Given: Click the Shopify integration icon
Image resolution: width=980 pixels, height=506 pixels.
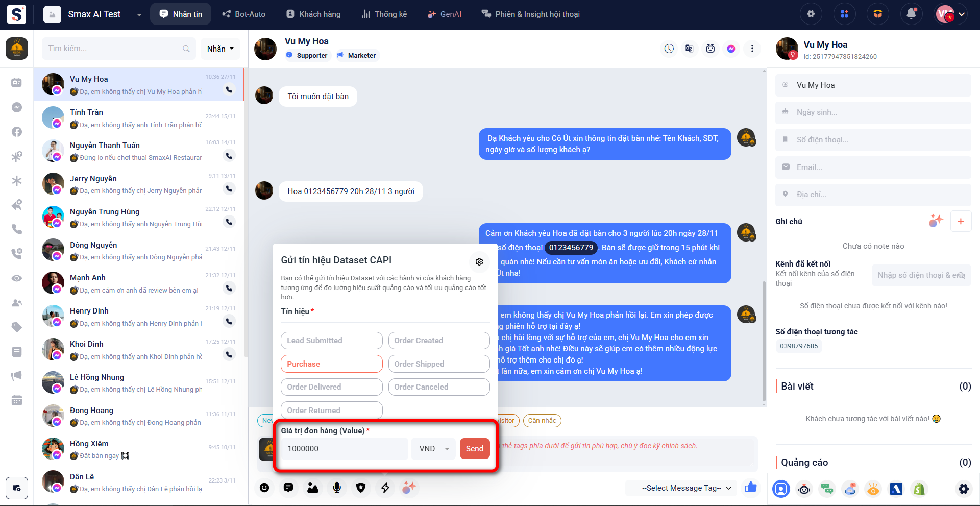Looking at the screenshot, I should (x=919, y=489).
